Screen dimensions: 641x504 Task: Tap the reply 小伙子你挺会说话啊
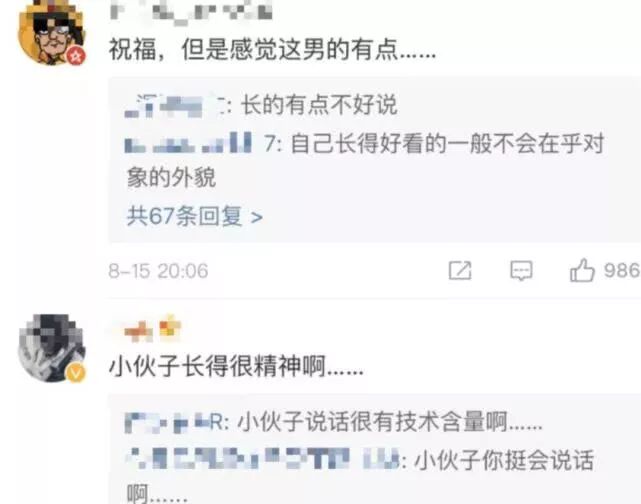pyautogui.click(x=360, y=476)
